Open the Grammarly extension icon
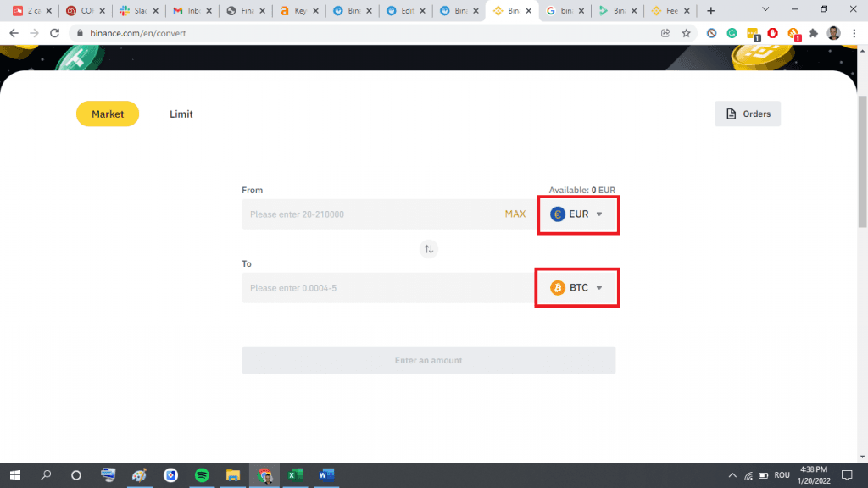Screen dimensions: 868x488 732,33
